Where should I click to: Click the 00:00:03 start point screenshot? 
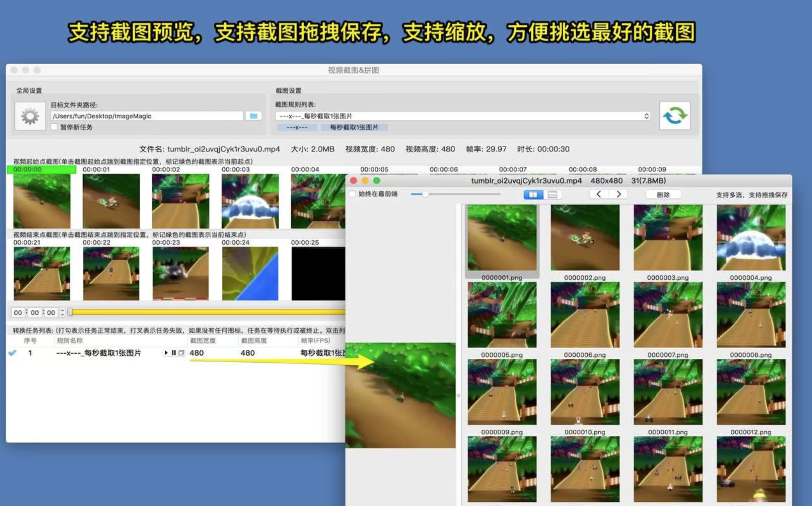(x=250, y=200)
